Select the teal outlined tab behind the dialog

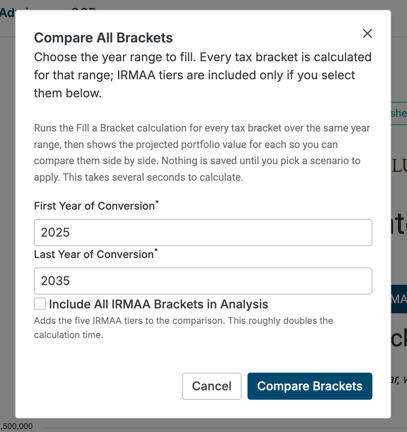399,113
